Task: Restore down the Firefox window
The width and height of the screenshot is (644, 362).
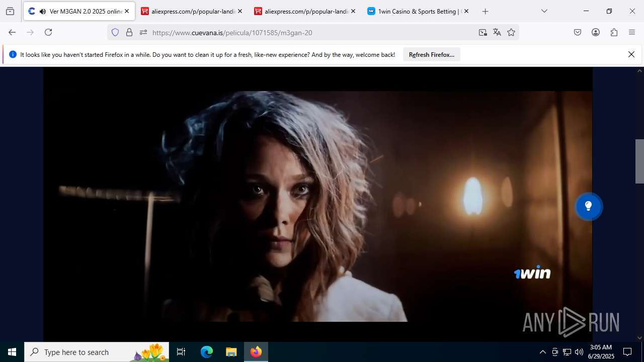Action: tap(609, 11)
